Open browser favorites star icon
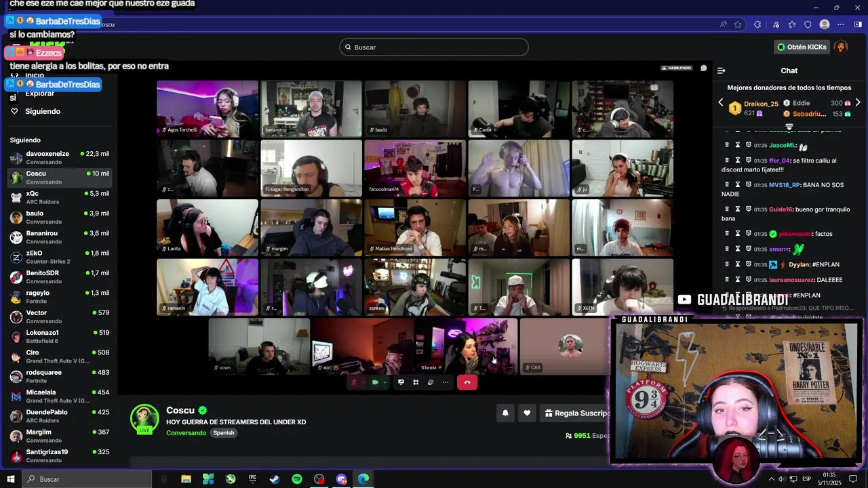Viewport: 868px width, 488px height. click(x=738, y=24)
